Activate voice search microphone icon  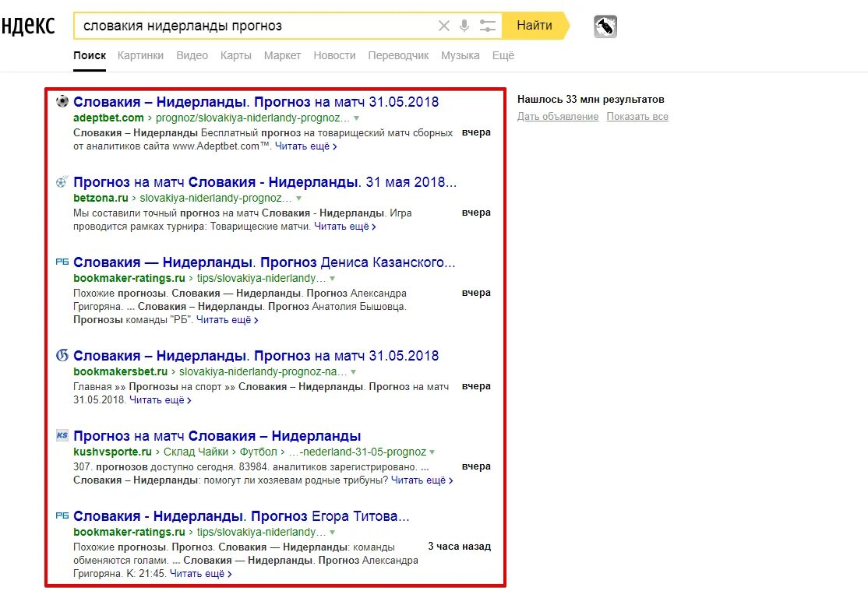[x=464, y=26]
